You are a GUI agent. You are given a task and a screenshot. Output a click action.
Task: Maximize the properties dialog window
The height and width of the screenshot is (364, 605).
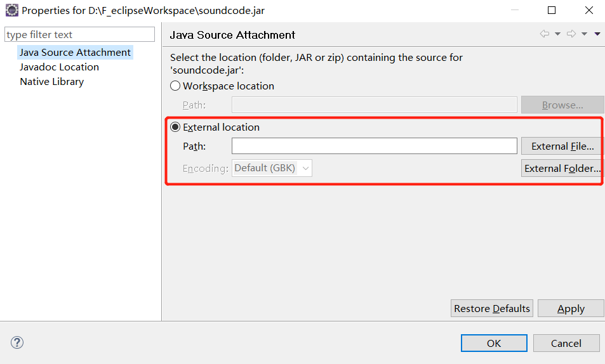click(x=552, y=10)
